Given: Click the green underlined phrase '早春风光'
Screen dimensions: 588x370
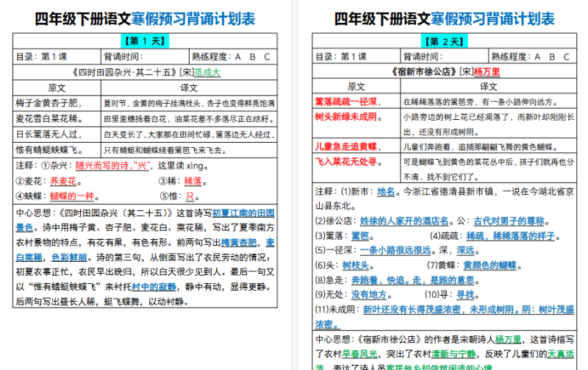Looking at the screenshot, I should tap(359, 354).
